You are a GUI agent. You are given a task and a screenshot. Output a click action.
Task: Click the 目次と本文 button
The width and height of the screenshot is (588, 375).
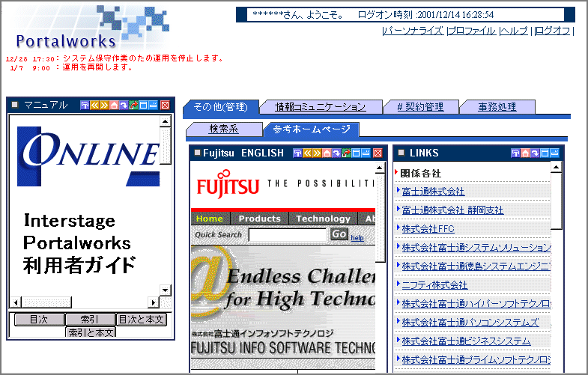142,320
